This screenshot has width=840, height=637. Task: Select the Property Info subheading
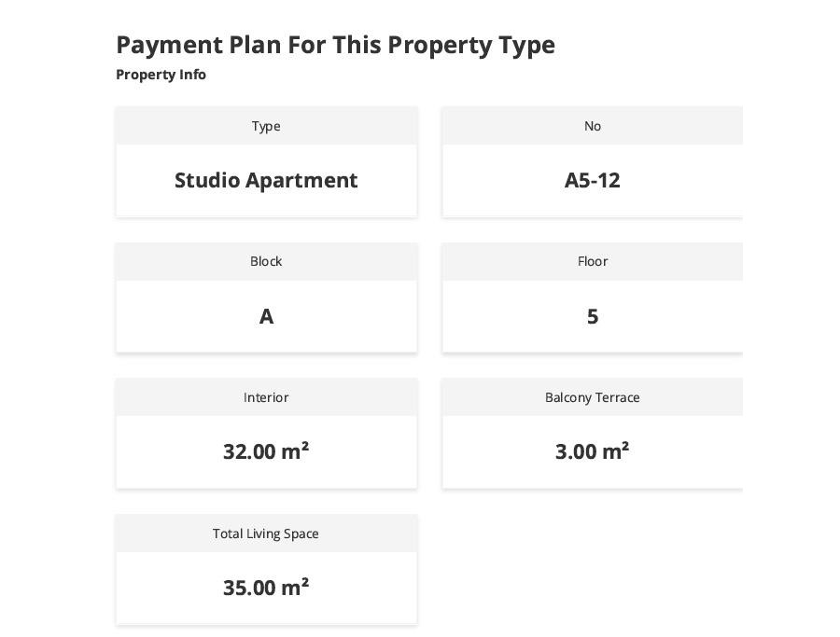click(161, 75)
